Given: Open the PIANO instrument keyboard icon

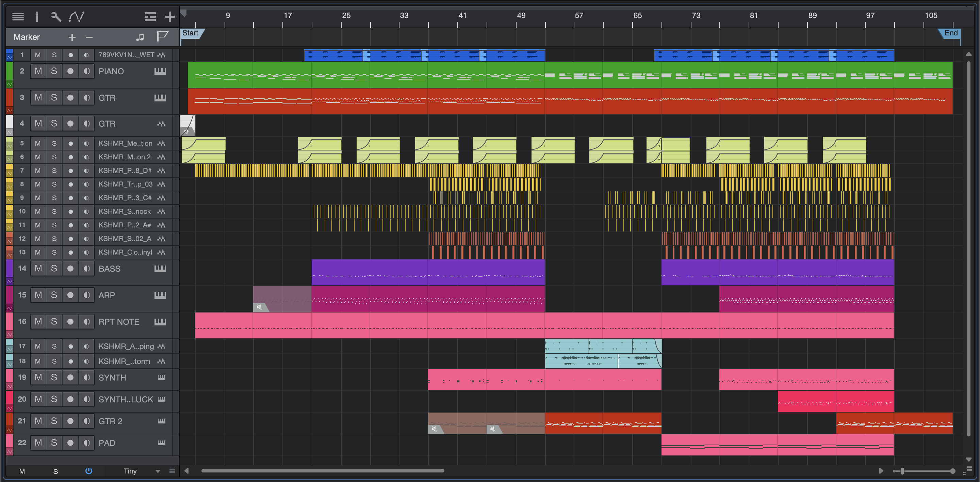Looking at the screenshot, I should (x=160, y=71).
